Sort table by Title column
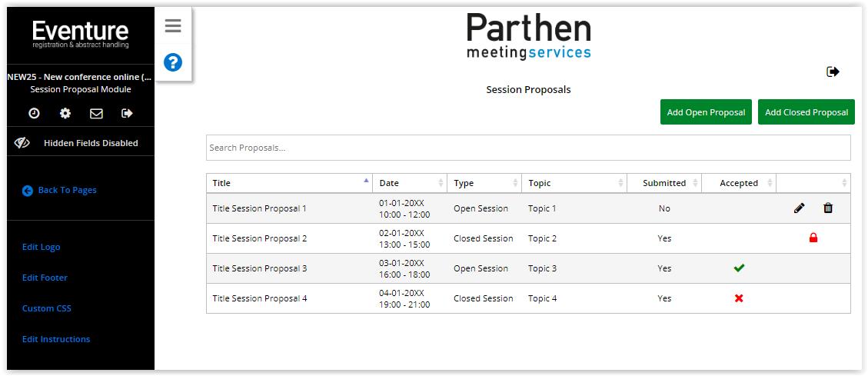The width and height of the screenshot is (868, 376). point(289,183)
